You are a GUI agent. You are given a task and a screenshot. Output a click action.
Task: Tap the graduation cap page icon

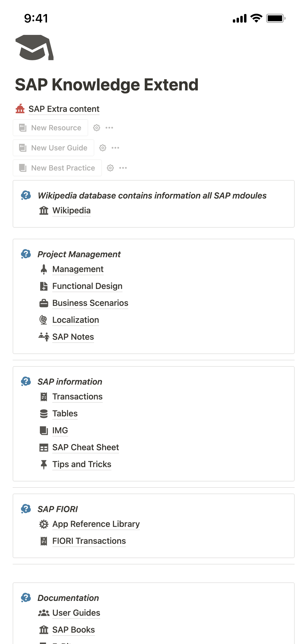point(35,48)
